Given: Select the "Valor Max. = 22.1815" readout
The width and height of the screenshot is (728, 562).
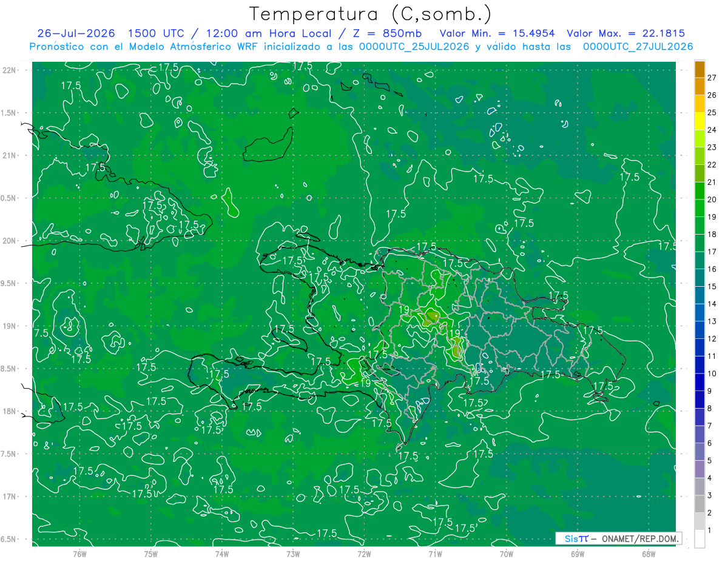Looking at the screenshot, I should click(626, 33).
